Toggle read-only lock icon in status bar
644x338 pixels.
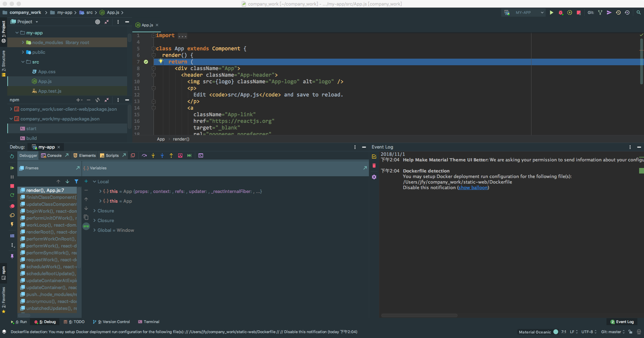[x=630, y=332]
